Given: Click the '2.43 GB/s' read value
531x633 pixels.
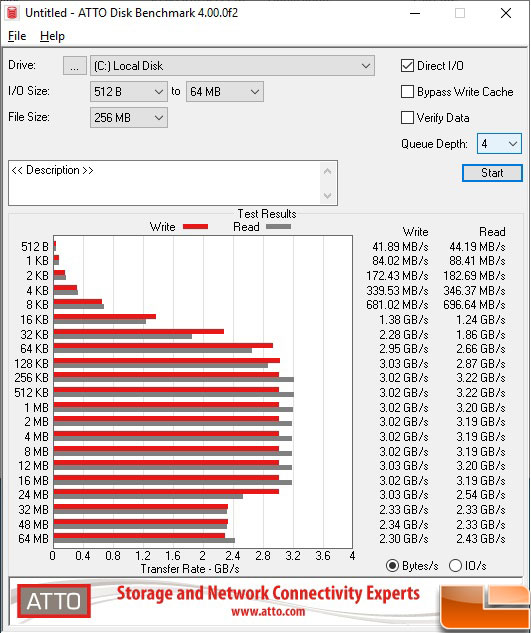Looking at the screenshot, I should click(481, 539).
